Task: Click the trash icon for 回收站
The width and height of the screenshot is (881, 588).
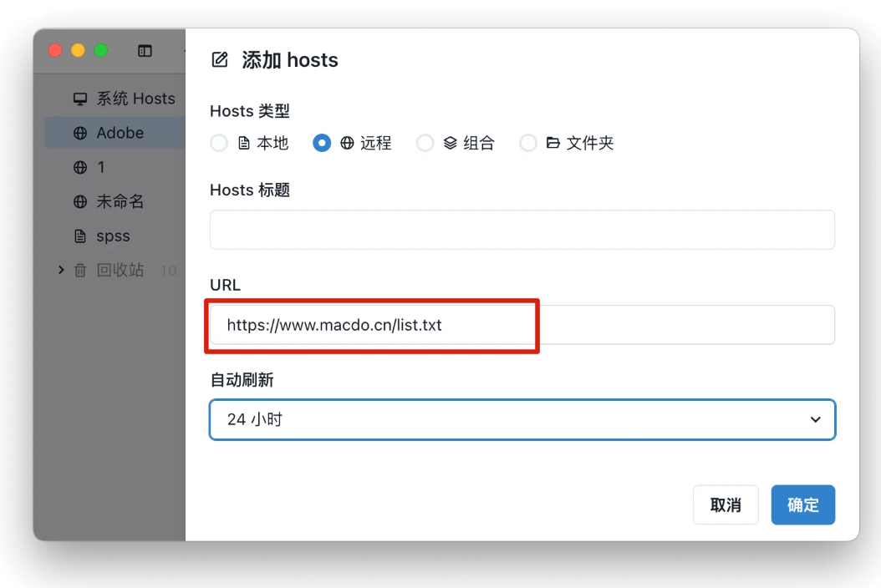Action: 80,271
